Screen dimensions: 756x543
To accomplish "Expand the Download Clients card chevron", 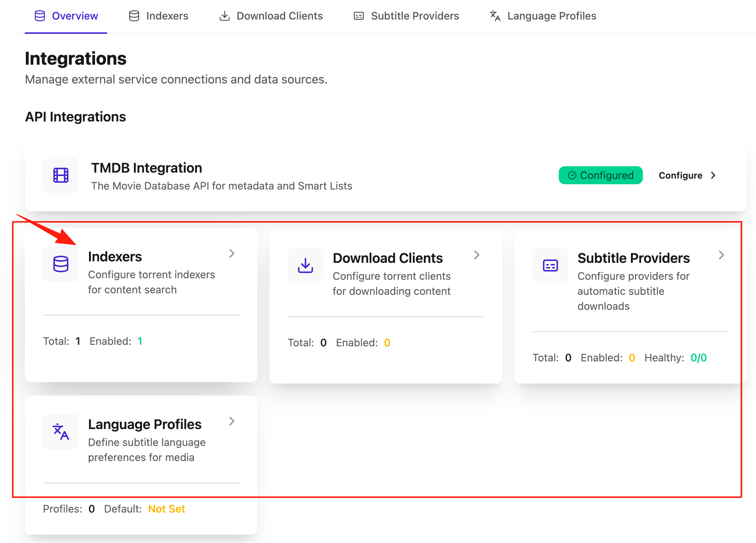I will point(477,255).
